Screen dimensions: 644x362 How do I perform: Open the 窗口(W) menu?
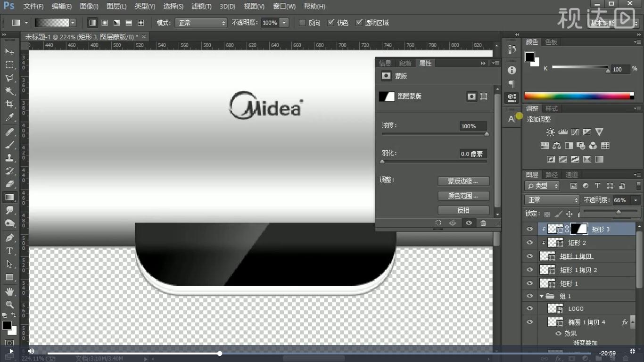pos(284,6)
